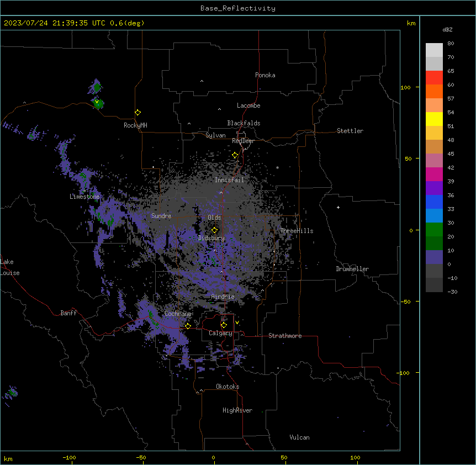Pick the gold 48-51 dBZ legend swatch

click(434, 133)
